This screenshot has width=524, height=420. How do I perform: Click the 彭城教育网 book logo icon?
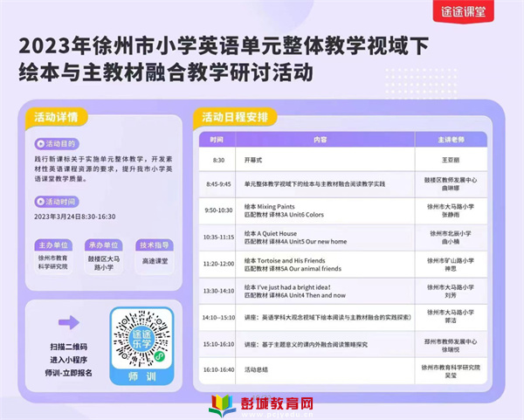pos(222,406)
